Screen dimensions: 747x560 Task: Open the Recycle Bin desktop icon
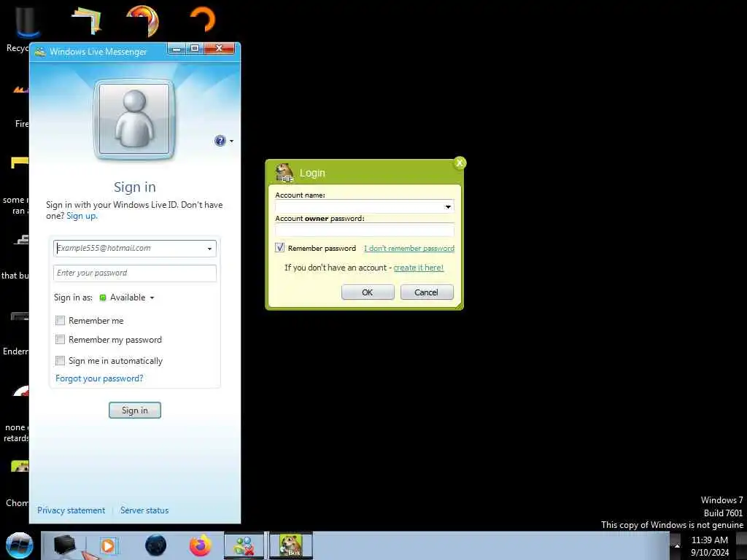pyautogui.click(x=27, y=23)
